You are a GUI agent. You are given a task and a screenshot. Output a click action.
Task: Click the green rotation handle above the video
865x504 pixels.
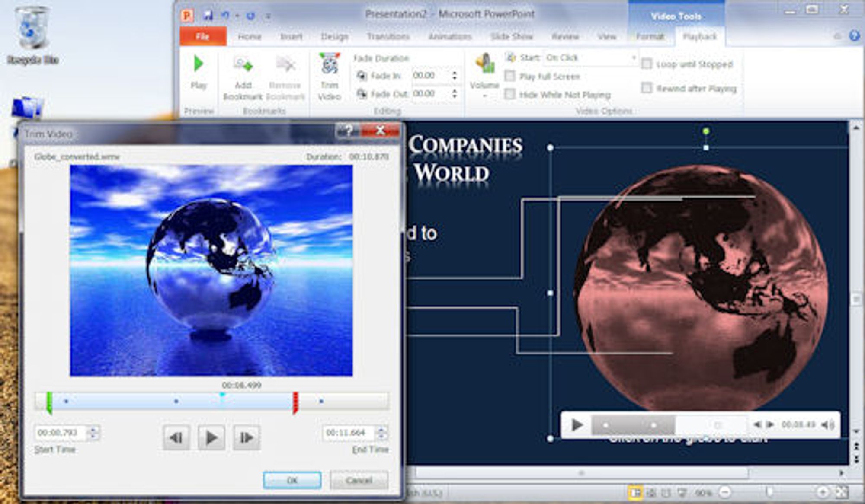coord(706,131)
